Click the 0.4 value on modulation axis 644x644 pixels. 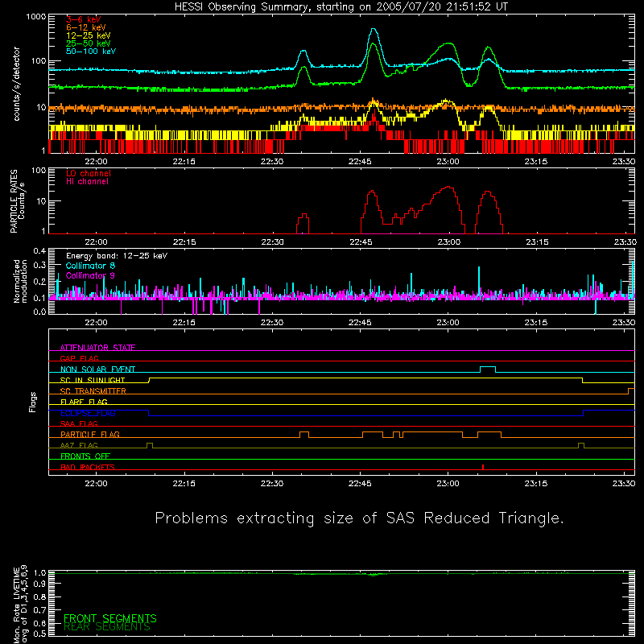pyautogui.click(x=39, y=251)
